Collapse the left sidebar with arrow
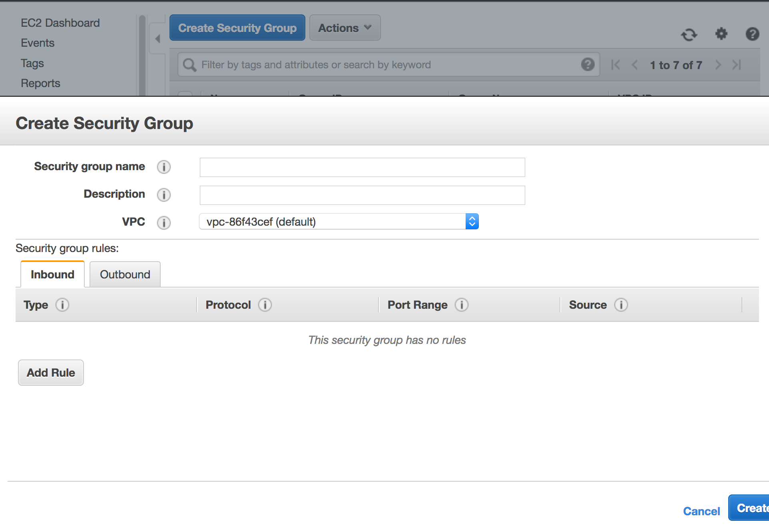 (x=157, y=39)
